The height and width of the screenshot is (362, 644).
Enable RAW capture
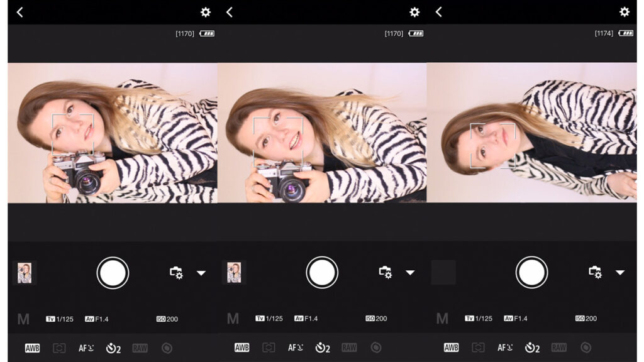pos(142,347)
